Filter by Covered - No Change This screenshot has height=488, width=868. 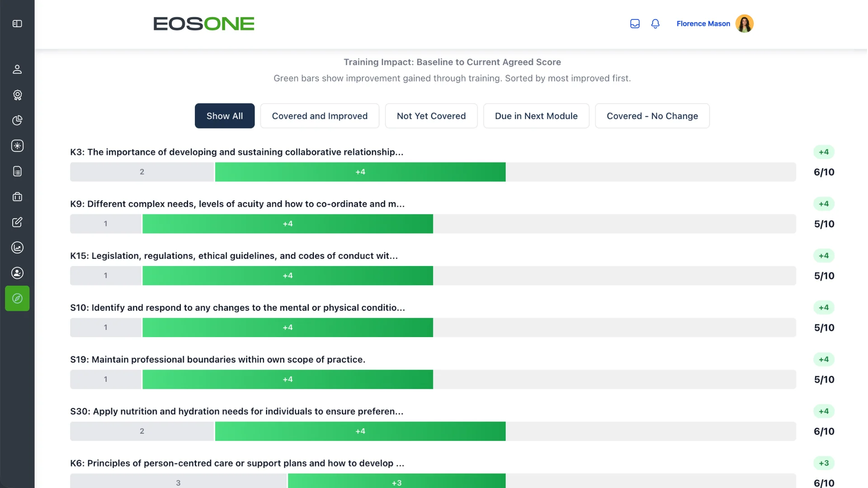(652, 116)
